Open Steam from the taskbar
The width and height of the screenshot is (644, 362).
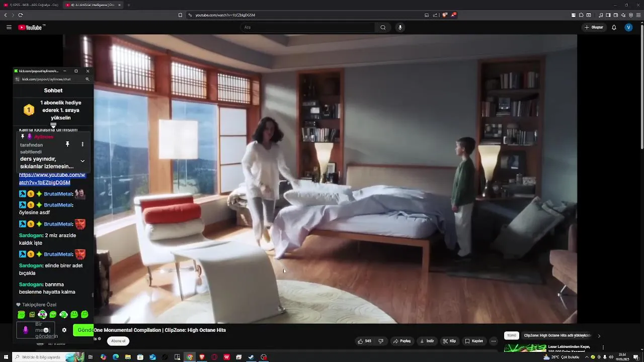tap(251, 357)
